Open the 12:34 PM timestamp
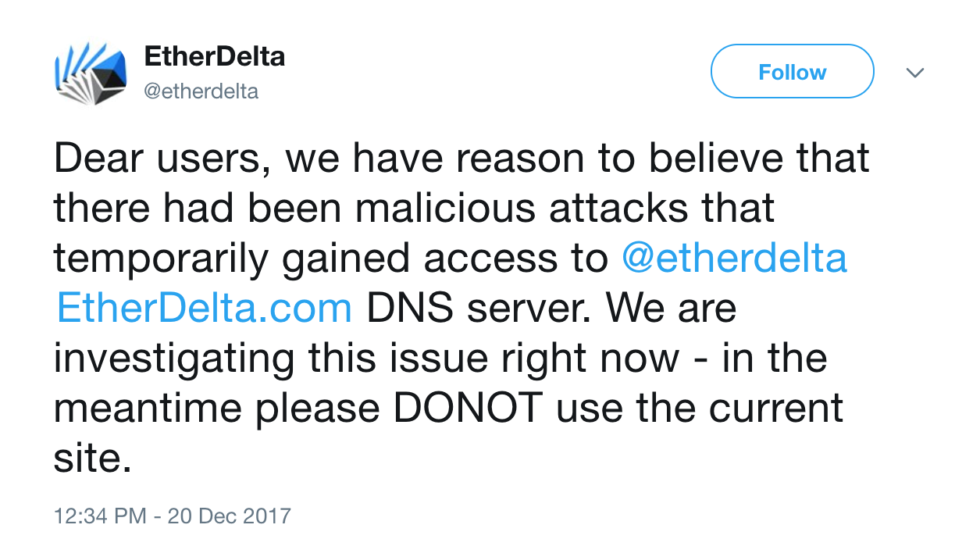 tap(99, 516)
